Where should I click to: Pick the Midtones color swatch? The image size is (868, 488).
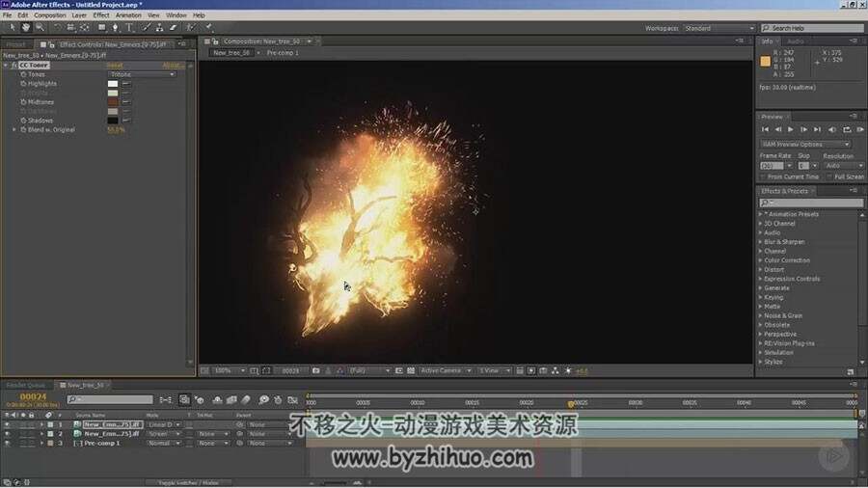113,102
